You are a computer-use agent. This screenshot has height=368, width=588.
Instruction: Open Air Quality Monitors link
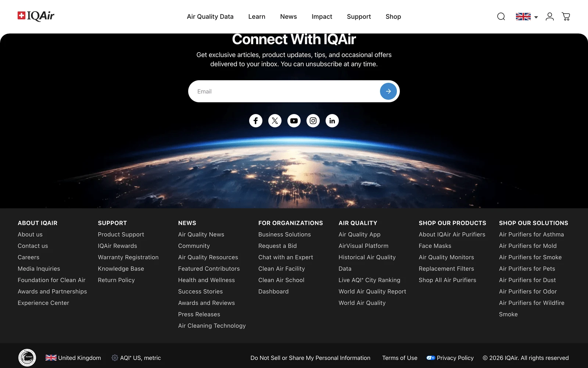point(446,257)
